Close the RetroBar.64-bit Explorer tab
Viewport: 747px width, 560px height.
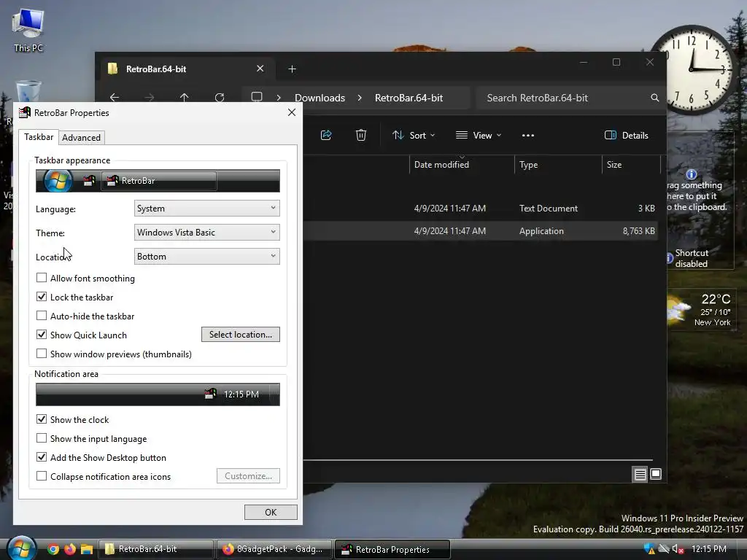260,69
